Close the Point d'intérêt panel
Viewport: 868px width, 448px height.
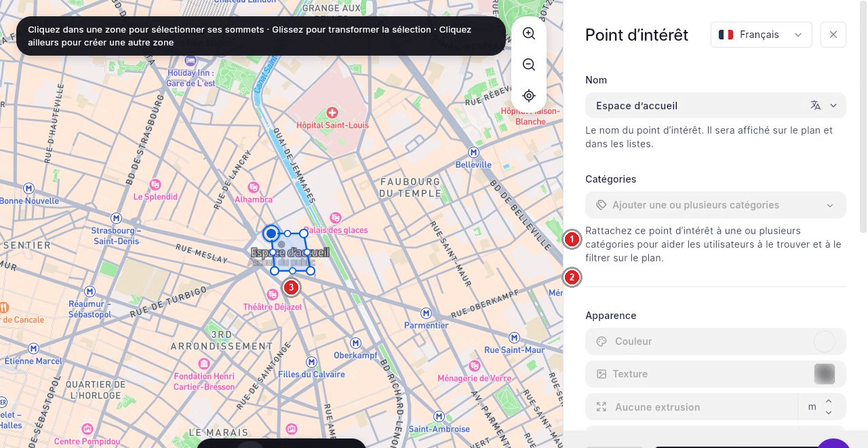[x=833, y=35]
